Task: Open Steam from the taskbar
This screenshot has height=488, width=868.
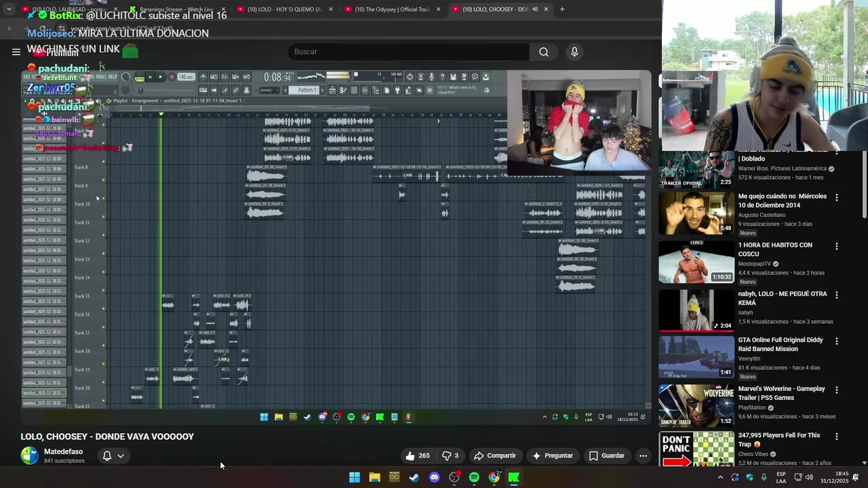Action: click(414, 477)
